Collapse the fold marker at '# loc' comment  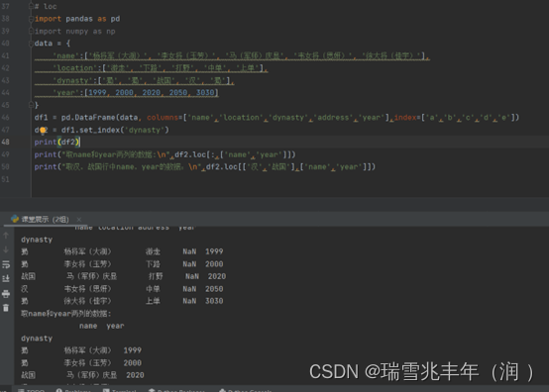point(31,6)
